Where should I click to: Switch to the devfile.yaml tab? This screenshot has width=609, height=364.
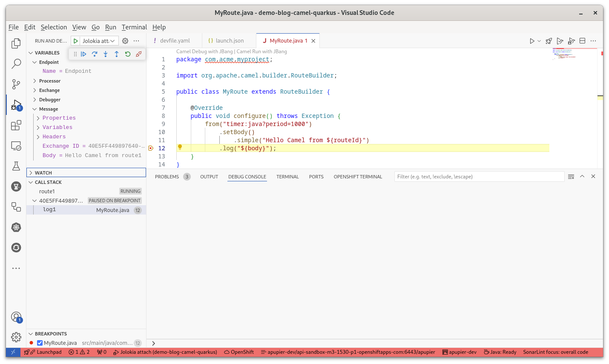pos(175,40)
